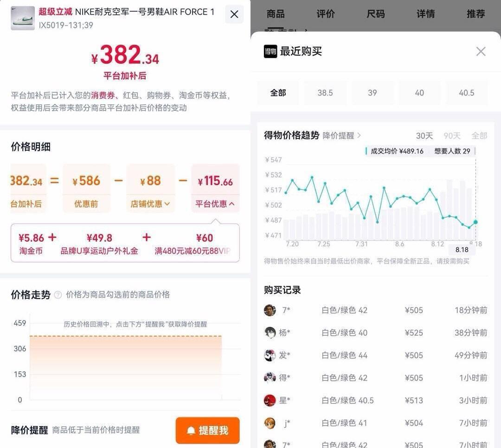Tap the ¥60 满480元减60元 coupon item
Viewport: 501px width, 448px height.
pyautogui.click(x=193, y=244)
